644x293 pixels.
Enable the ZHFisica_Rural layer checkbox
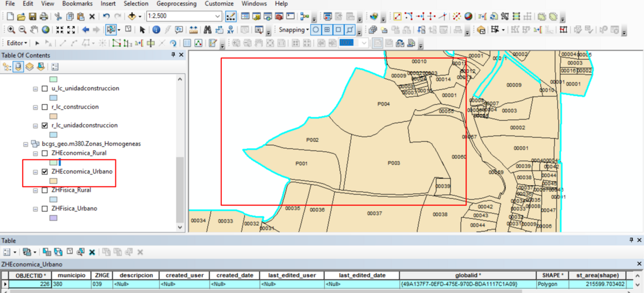click(45, 190)
